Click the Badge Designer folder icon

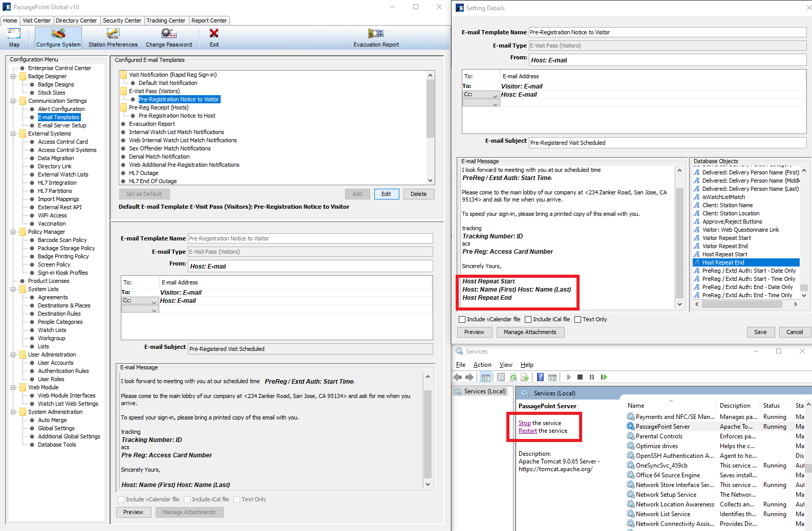pyautogui.click(x=23, y=76)
